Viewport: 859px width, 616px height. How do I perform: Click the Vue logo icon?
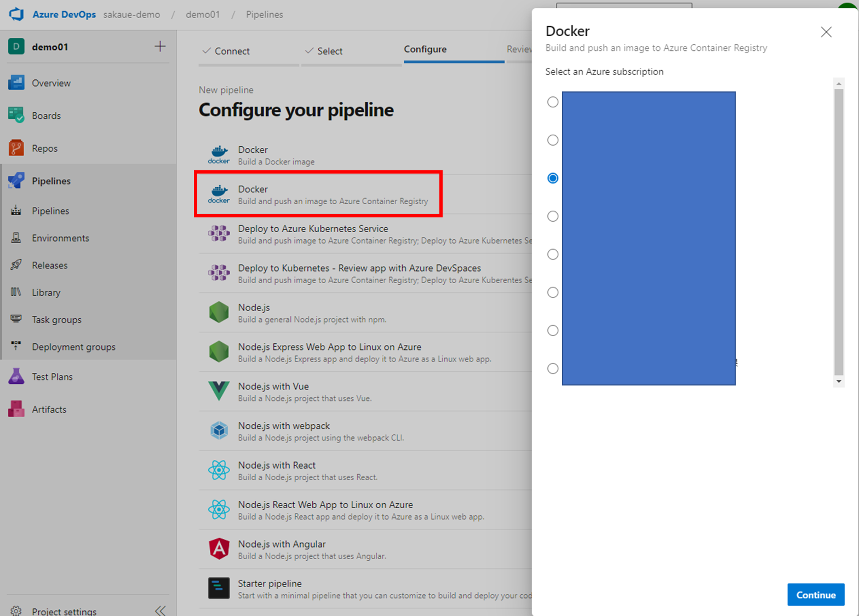[x=219, y=391]
